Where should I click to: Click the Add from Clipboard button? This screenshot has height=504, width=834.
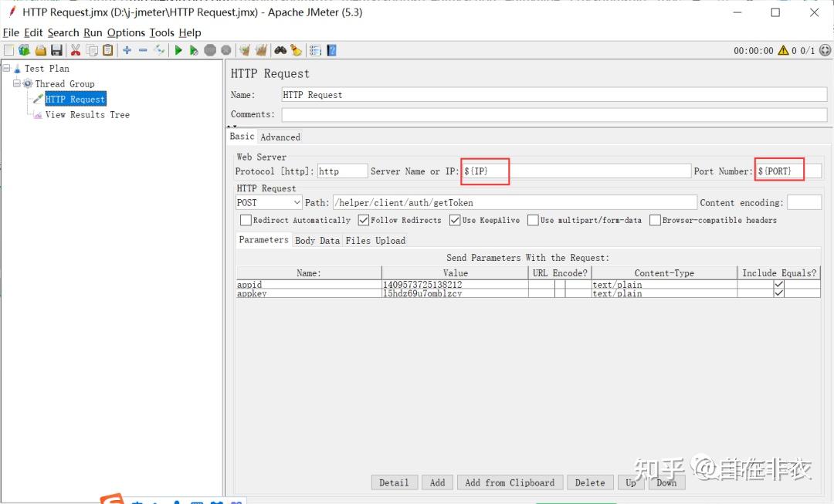pos(510,482)
